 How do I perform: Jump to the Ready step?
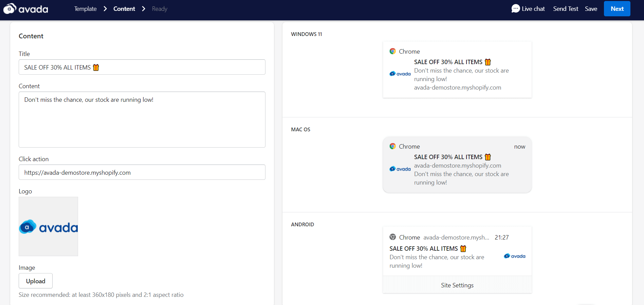point(160,9)
